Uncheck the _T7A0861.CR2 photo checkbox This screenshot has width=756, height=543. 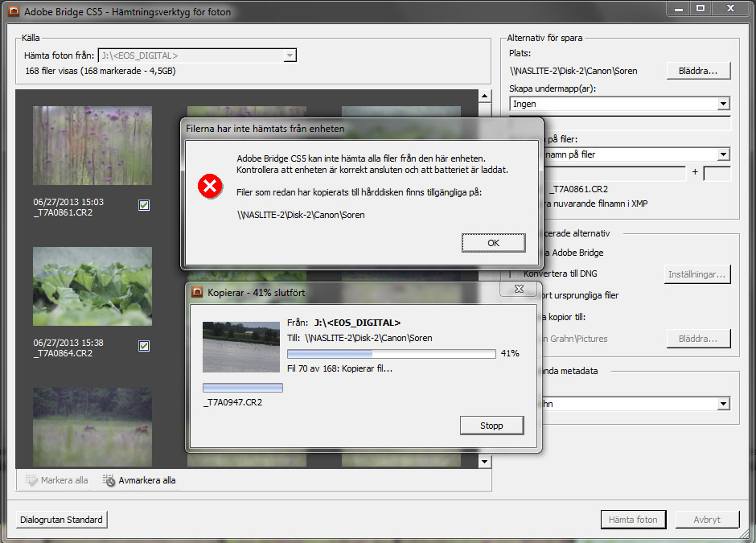pyautogui.click(x=144, y=205)
